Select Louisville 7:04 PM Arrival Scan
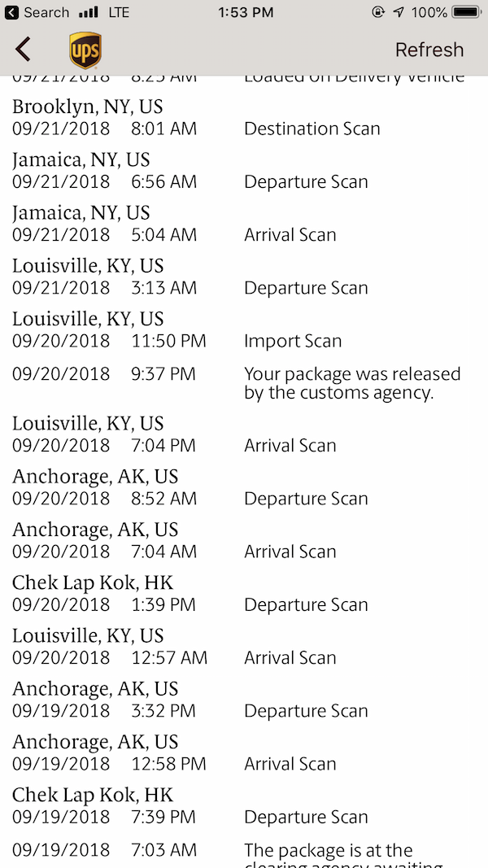 click(244, 435)
